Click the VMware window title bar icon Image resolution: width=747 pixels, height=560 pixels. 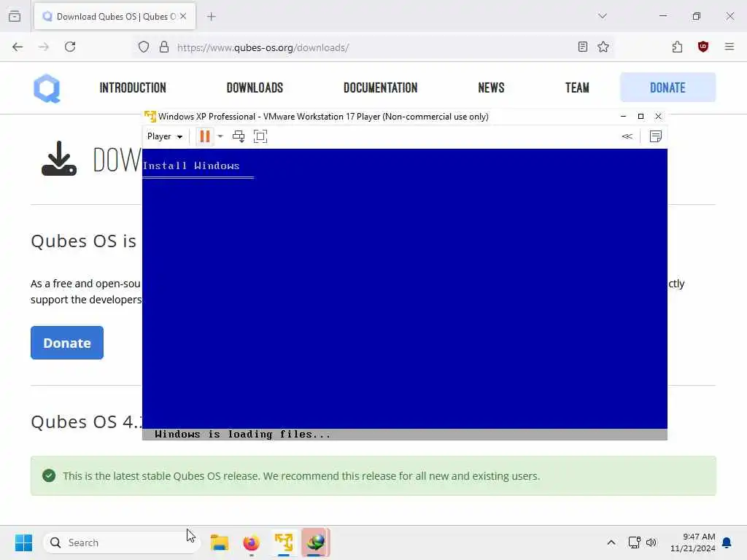150,117
